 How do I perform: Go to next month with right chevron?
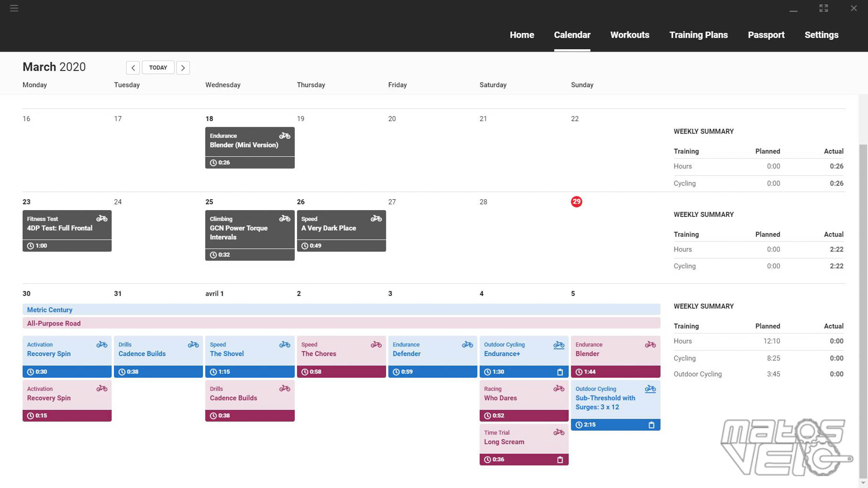183,68
